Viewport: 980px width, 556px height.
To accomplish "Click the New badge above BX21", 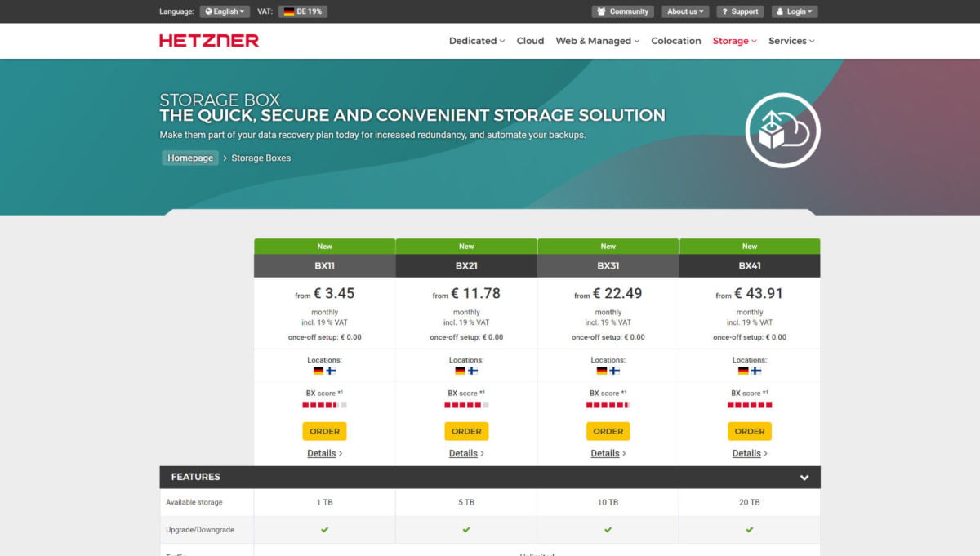I will [466, 246].
